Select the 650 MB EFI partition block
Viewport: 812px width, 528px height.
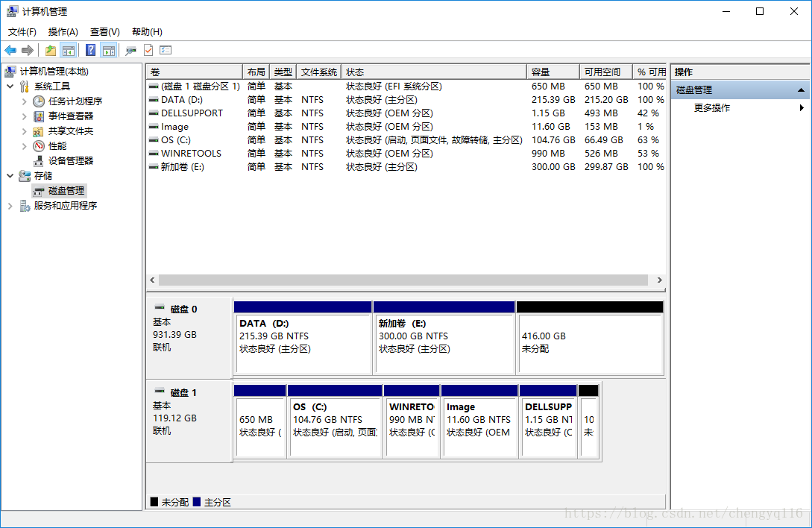click(x=260, y=421)
